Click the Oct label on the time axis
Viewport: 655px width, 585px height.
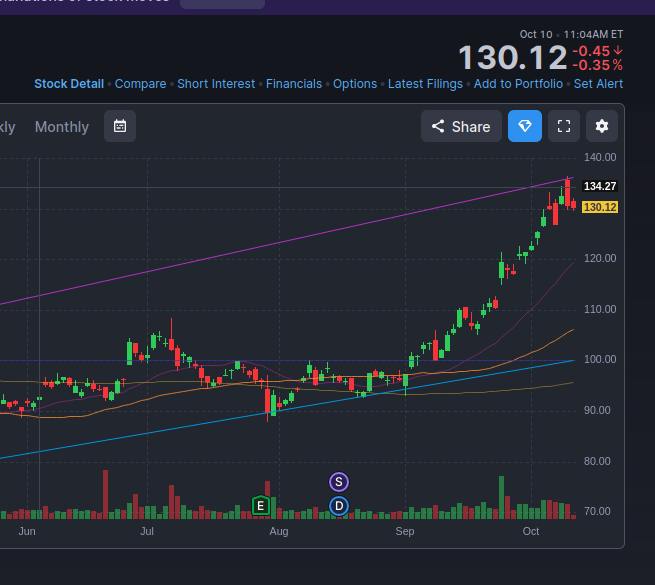531,531
